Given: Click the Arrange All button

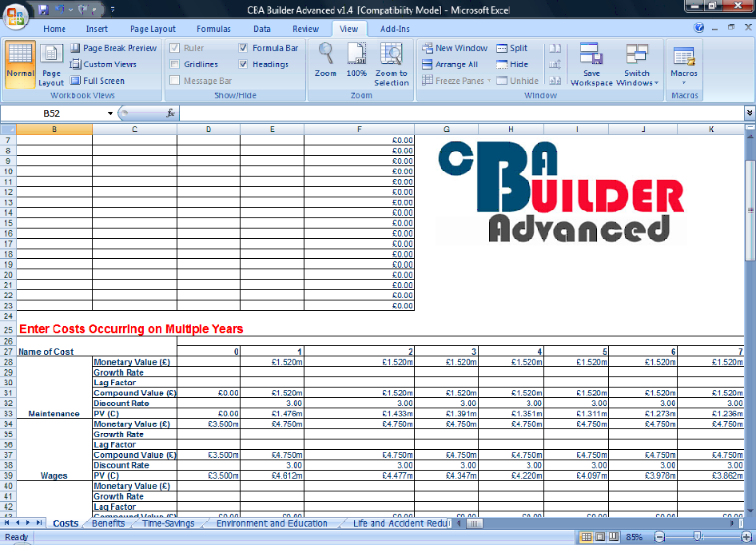Looking at the screenshot, I should (x=450, y=65).
